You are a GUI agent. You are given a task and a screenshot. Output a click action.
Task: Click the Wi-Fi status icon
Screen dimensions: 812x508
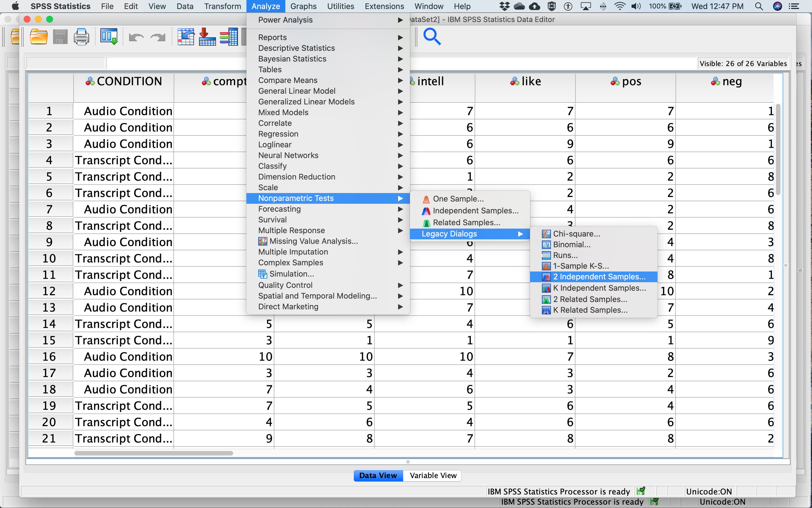(x=619, y=6)
